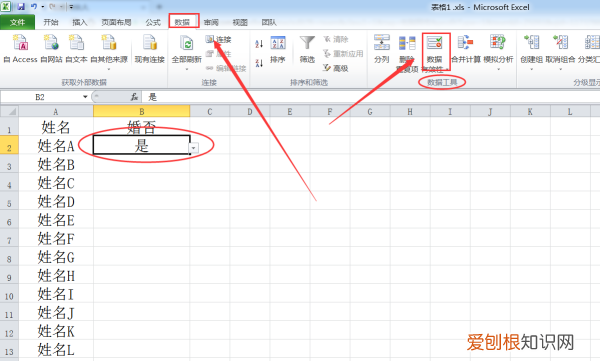Screen dimensions: 600x361
Task: Open Ungroup (取消组合) dropdown arrow
Action: 561,69
